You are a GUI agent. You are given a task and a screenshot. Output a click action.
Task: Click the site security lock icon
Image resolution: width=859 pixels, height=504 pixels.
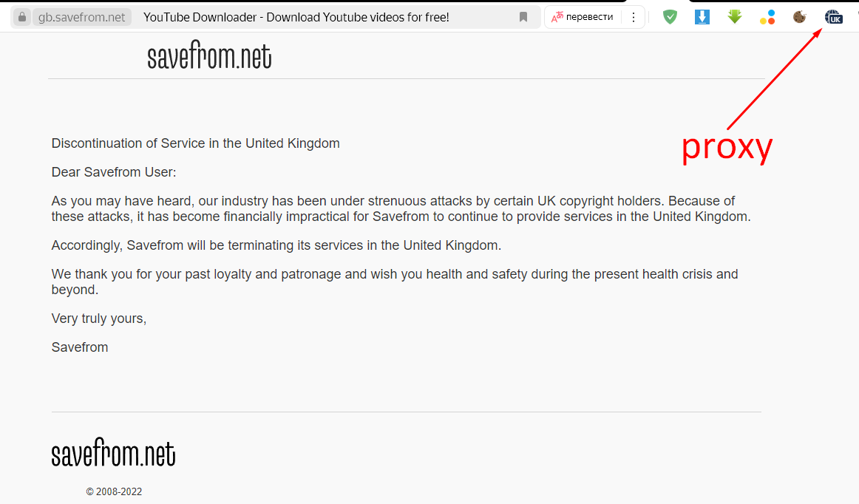(21, 17)
